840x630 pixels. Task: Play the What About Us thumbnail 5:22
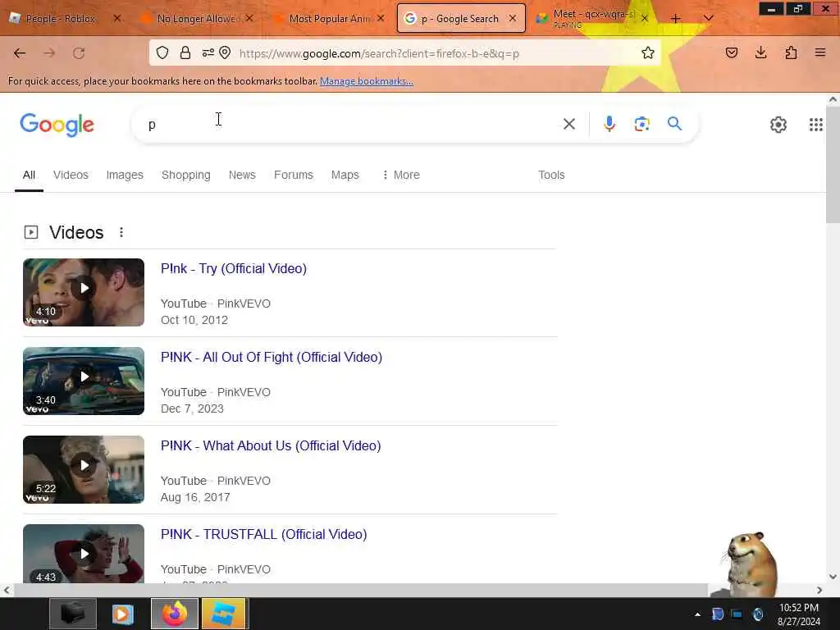(84, 469)
